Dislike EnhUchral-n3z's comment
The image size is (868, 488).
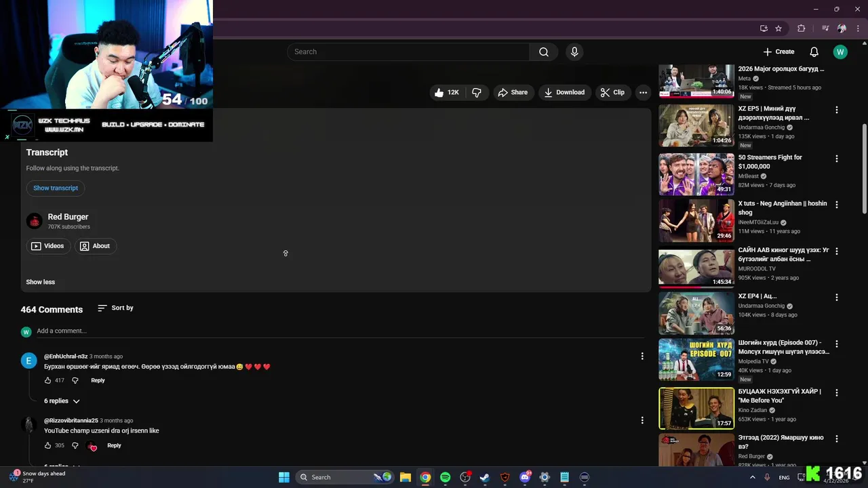(x=75, y=380)
